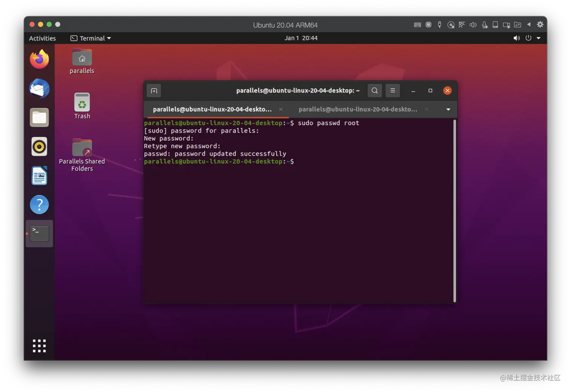Open the terminal hamburger menu
This screenshot has height=392, width=571.
[392, 91]
